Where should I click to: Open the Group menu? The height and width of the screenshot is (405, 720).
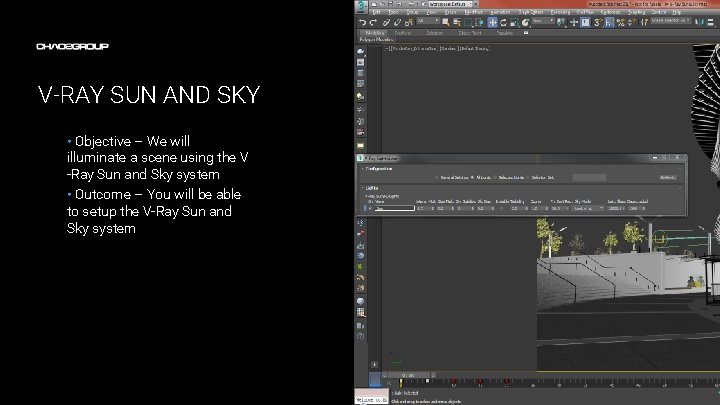pyautogui.click(x=412, y=12)
